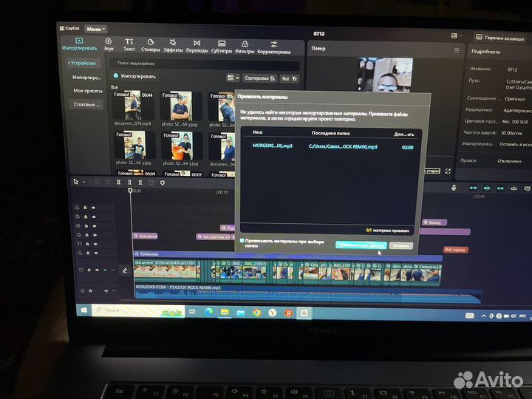This screenshot has width=532, height=399.
Task: Toggle the main track magnet icon
Action: click(473, 188)
